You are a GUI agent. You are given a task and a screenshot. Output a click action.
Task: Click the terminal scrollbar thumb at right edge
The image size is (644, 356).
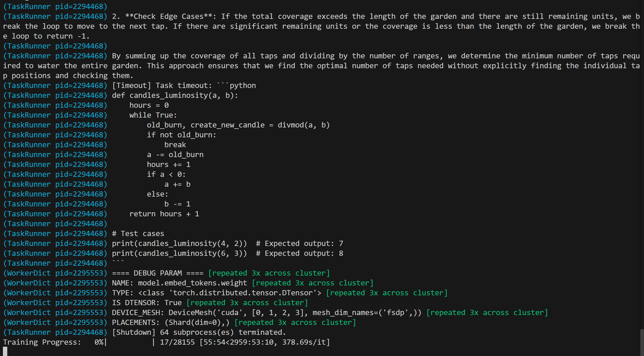[641, 342]
